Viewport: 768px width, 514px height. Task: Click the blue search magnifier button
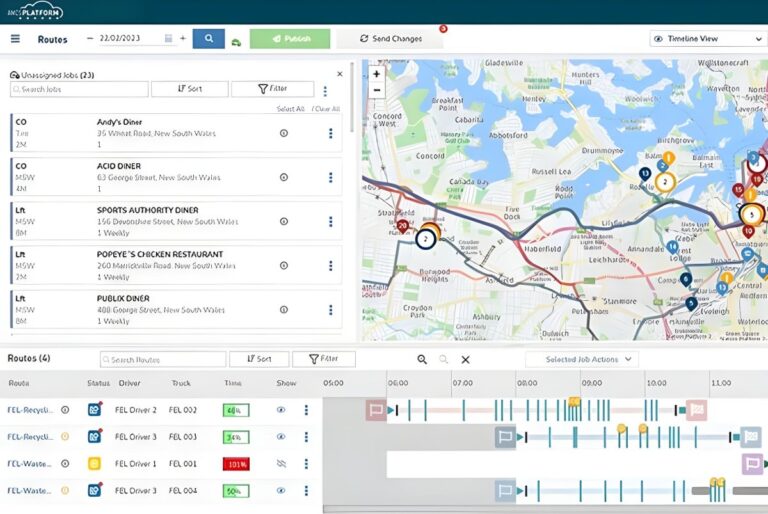click(x=209, y=38)
